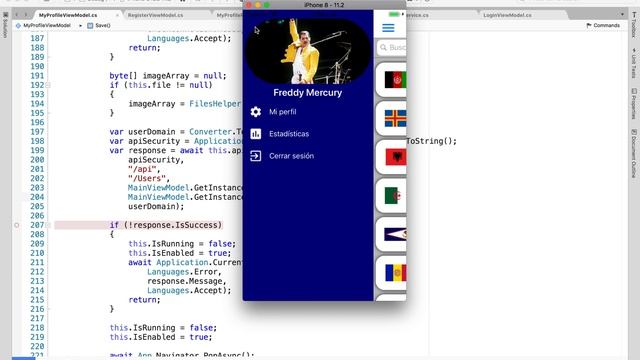This screenshot has height=360, width=640.
Task: Select Cerrar sesión menu entry
Action: [x=291, y=156]
